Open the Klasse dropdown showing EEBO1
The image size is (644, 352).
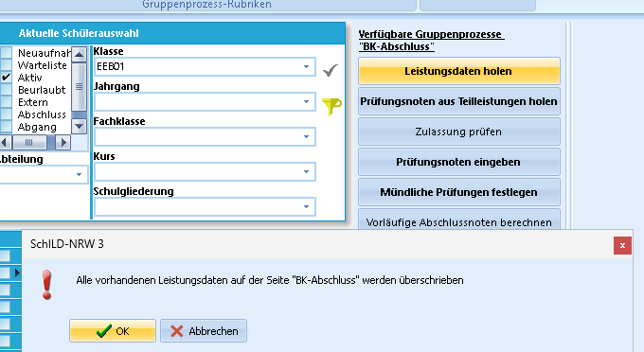coord(306,66)
